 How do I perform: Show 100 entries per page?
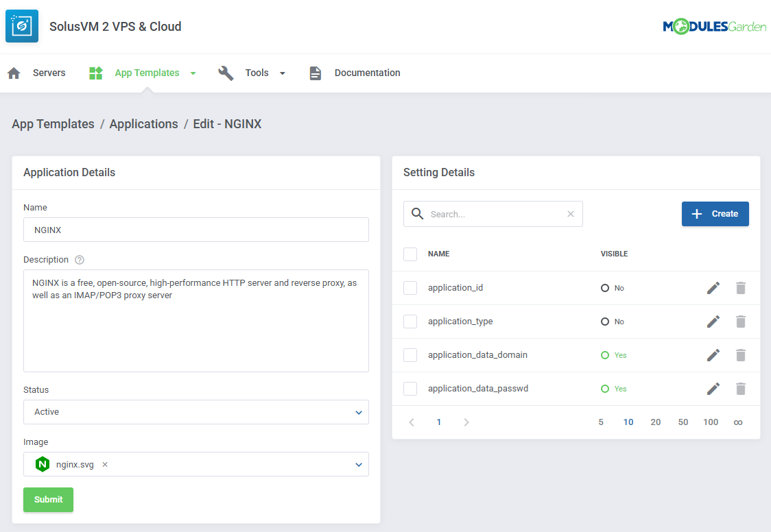point(711,422)
